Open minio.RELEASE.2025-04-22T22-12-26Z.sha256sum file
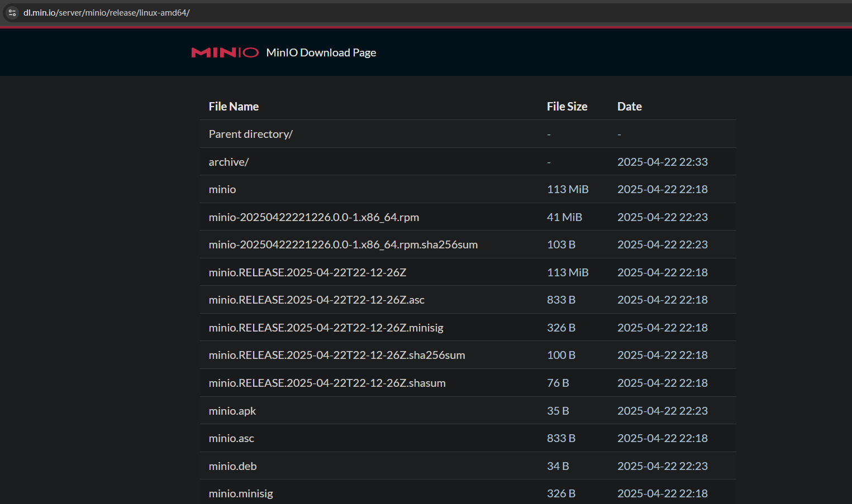This screenshot has width=852, height=504. (x=337, y=355)
